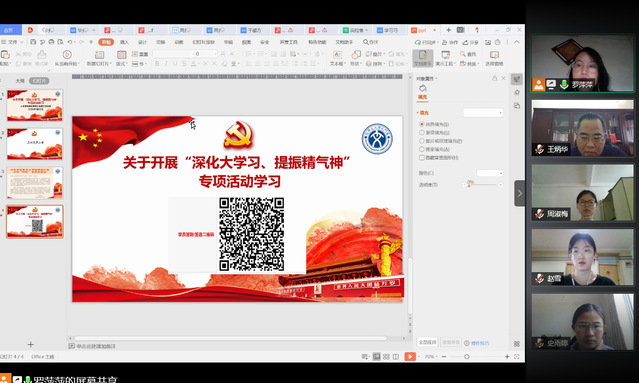Click to add notes area

96,346
